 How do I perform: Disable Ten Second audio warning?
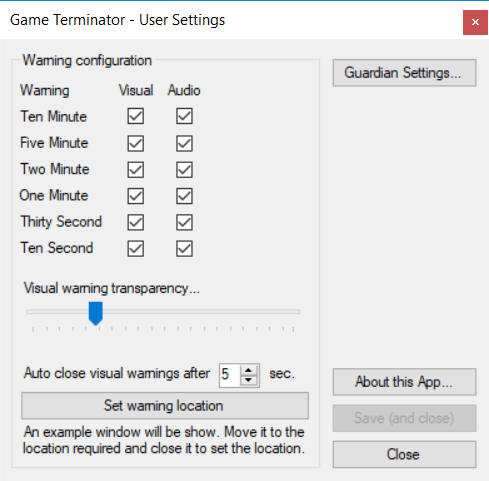point(184,249)
